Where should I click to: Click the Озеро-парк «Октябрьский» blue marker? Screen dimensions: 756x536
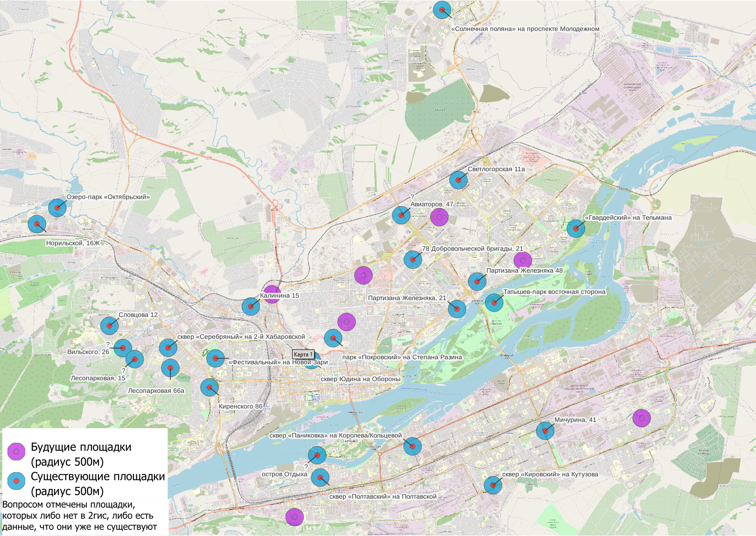57,208
